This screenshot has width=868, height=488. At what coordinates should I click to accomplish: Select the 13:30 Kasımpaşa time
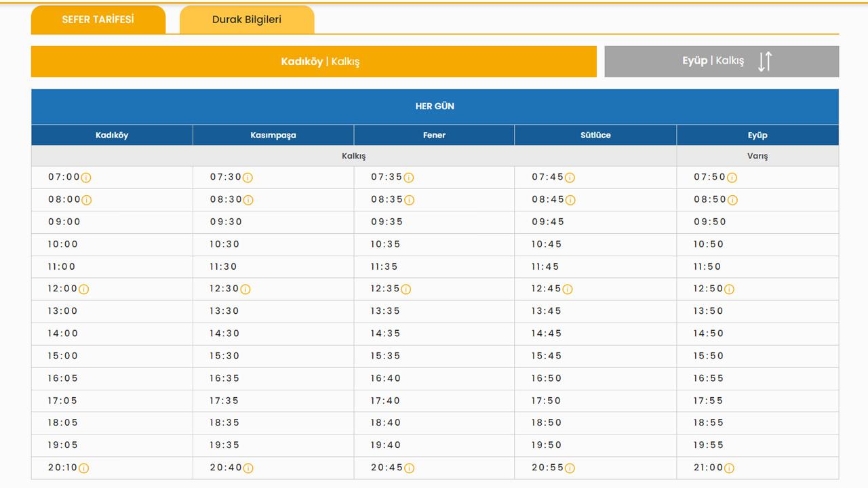pos(224,311)
